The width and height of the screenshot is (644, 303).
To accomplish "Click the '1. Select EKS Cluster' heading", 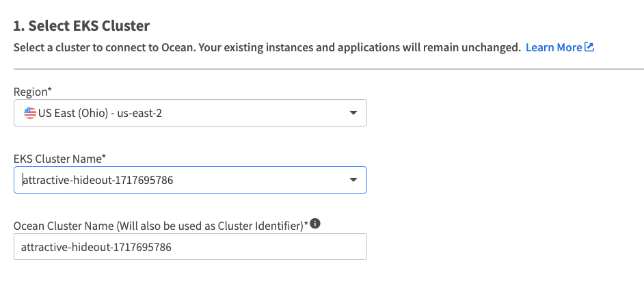I will pos(81,26).
